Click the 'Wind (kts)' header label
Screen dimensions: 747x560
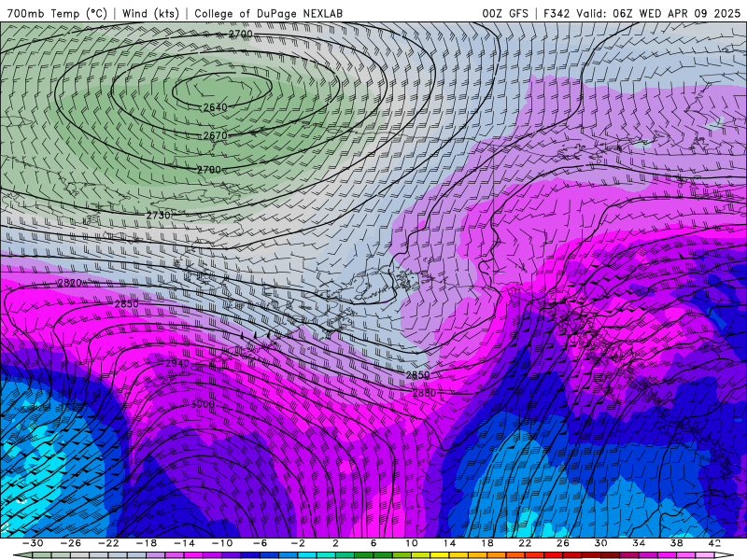[150, 13]
